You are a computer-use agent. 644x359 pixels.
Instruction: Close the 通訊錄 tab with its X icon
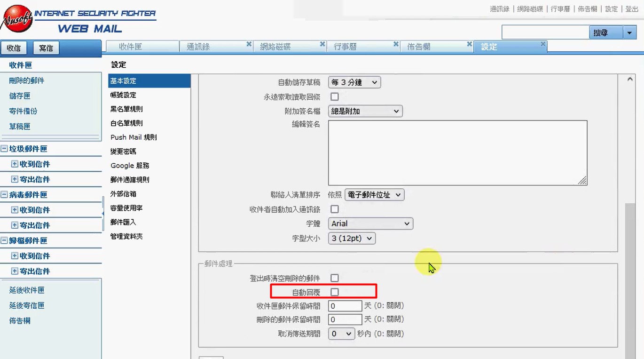249,44
